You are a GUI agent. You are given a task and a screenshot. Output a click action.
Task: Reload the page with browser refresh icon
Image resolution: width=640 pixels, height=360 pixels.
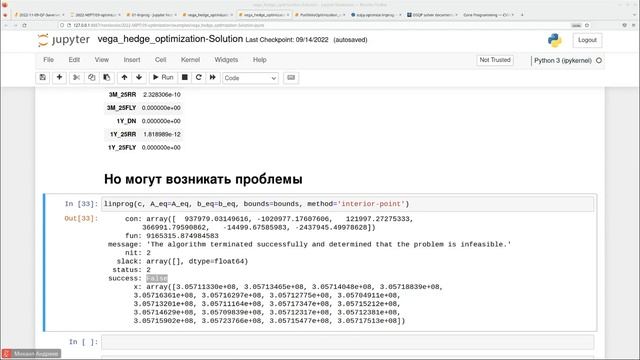24,25
